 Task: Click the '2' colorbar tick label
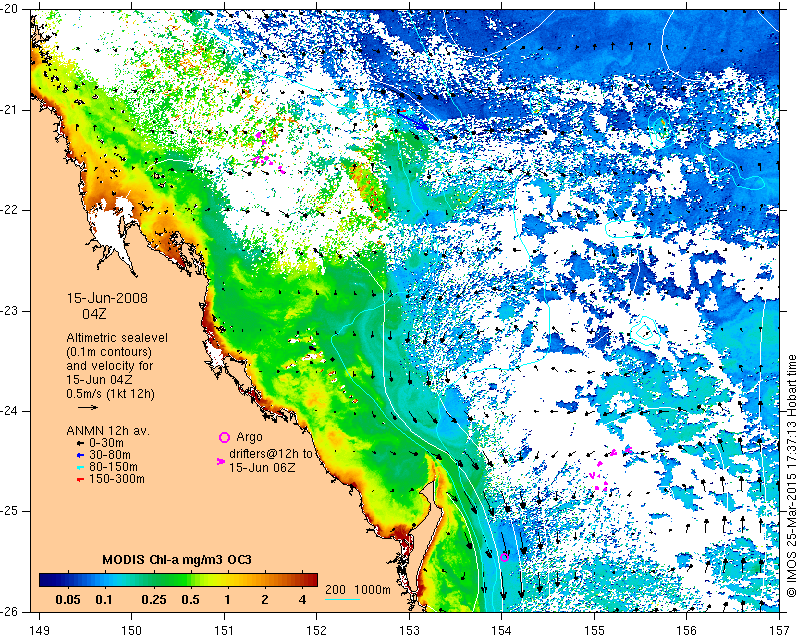264,599
